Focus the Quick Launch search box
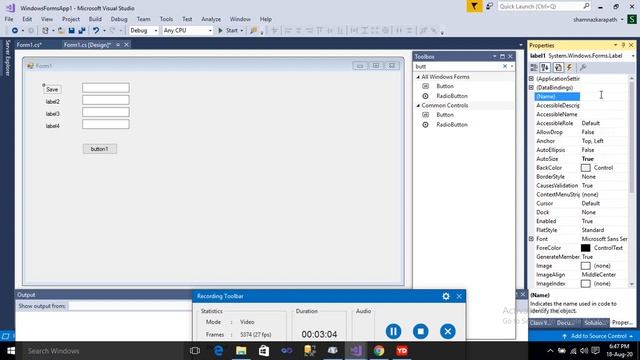The width and height of the screenshot is (640, 360). click(544, 6)
